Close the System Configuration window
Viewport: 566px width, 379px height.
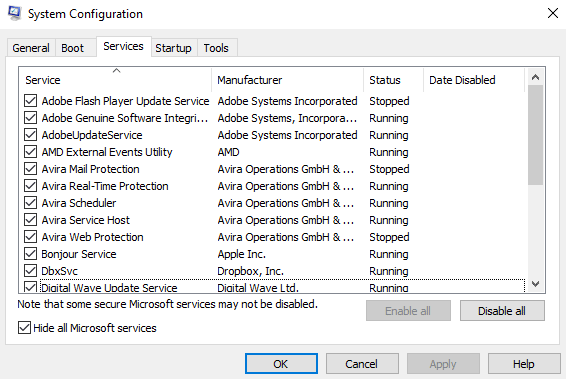pyautogui.click(x=553, y=14)
